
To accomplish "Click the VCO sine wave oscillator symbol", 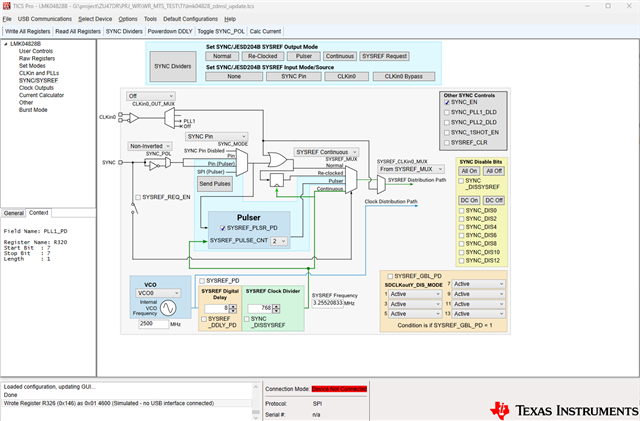I will click(168, 308).
